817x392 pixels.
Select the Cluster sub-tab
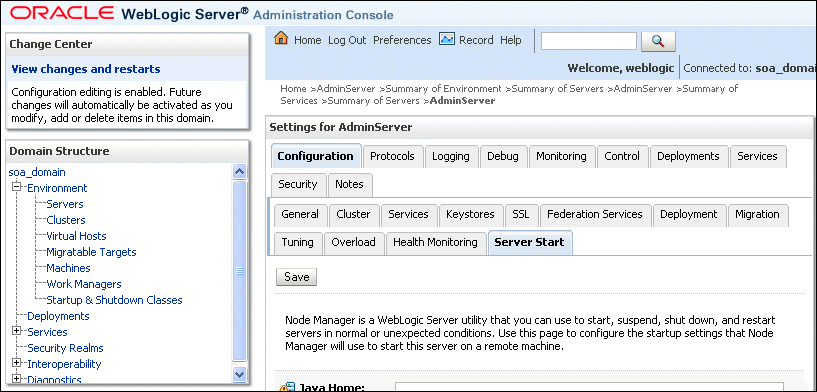coord(353,214)
